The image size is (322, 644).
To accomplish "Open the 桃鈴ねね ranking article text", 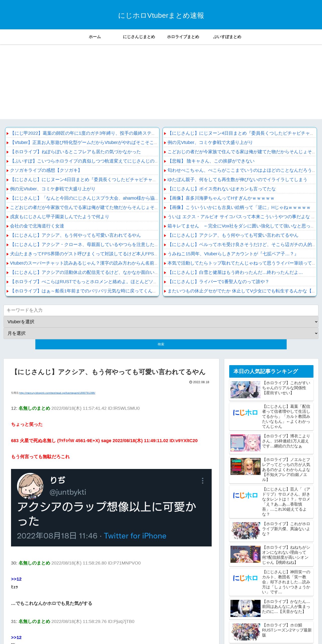I will point(286,555).
